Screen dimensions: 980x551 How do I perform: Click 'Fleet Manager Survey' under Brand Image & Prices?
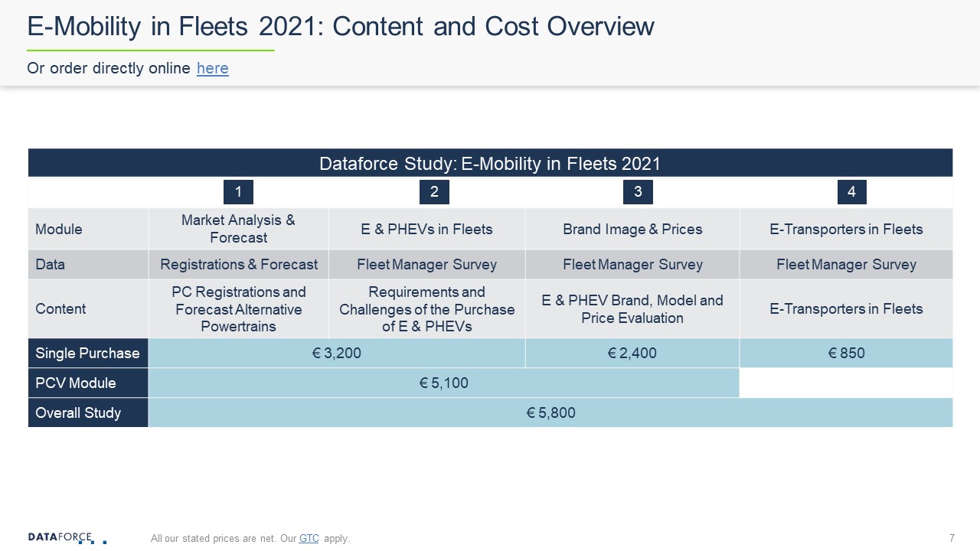point(632,264)
